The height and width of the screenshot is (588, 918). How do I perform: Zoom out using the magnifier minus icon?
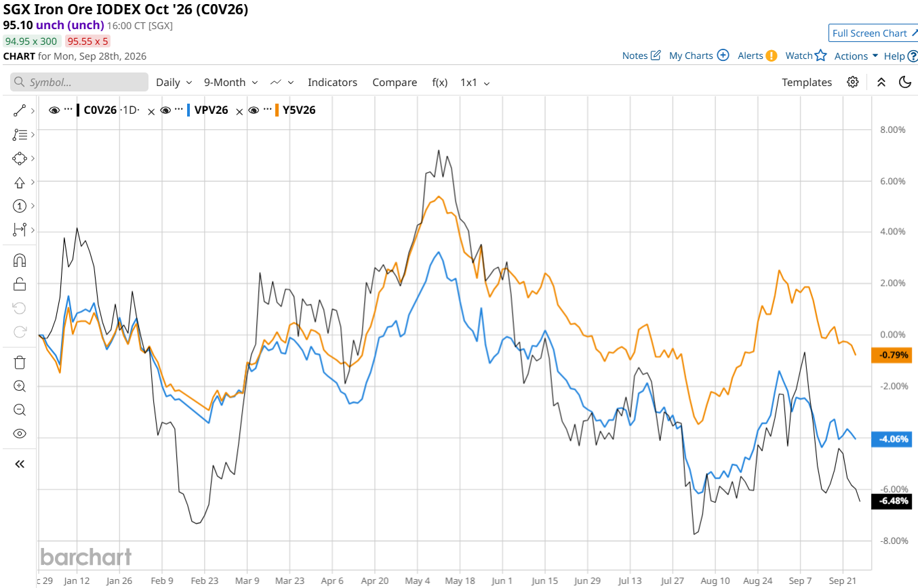(x=20, y=410)
